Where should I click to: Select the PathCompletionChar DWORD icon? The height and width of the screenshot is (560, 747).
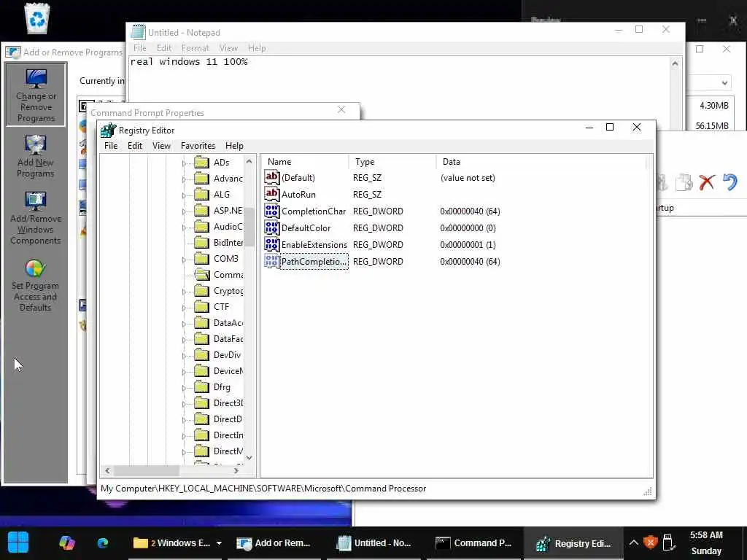point(272,262)
